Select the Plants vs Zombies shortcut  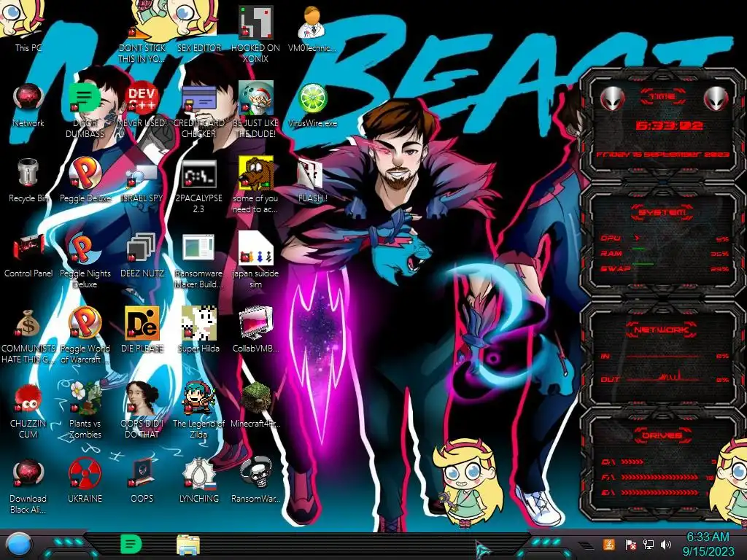(x=85, y=411)
